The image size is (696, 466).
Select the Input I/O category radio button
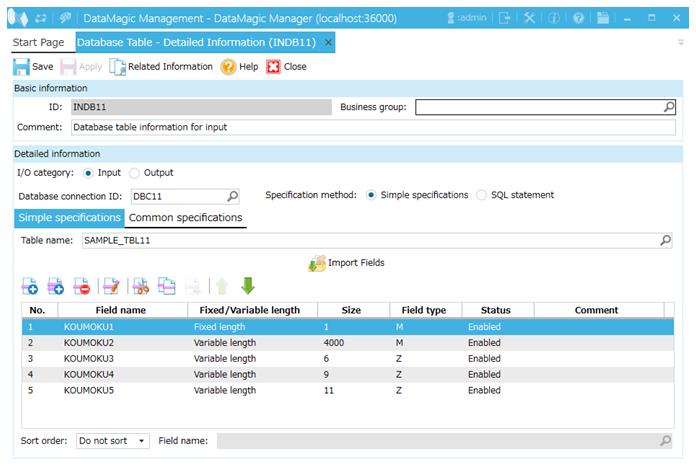click(89, 173)
